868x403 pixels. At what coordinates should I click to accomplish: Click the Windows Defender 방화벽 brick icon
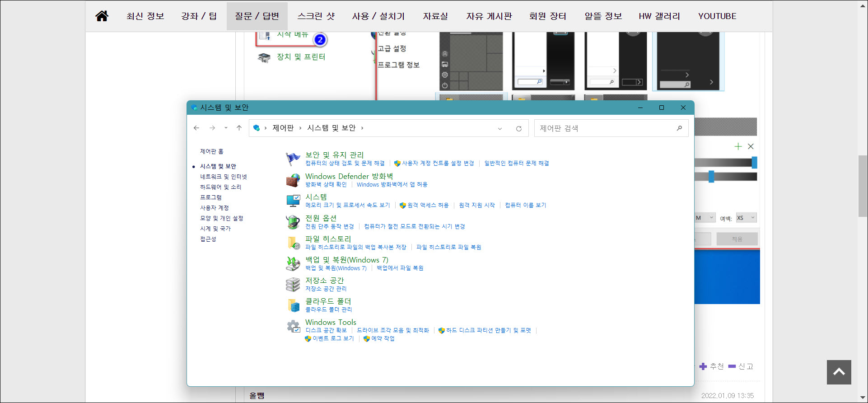[x=293, y=180]
